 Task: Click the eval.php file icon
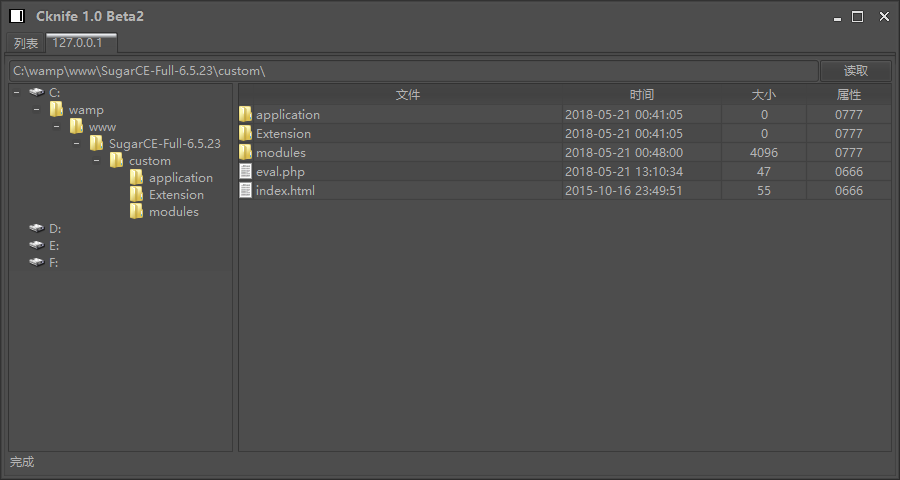pos(245,171)
